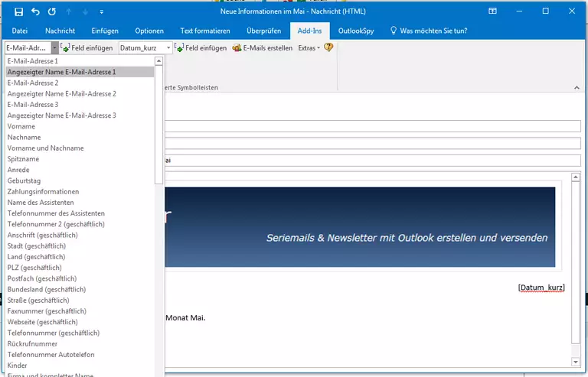Expand the Datum_kurz combo box
Viewport: 588px width, 377px height.
pyautogui.click(x=169, y=47)
